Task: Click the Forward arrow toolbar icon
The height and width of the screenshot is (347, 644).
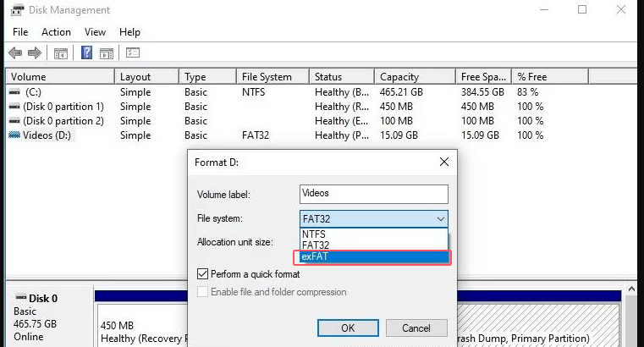Action: pos(34,52)
